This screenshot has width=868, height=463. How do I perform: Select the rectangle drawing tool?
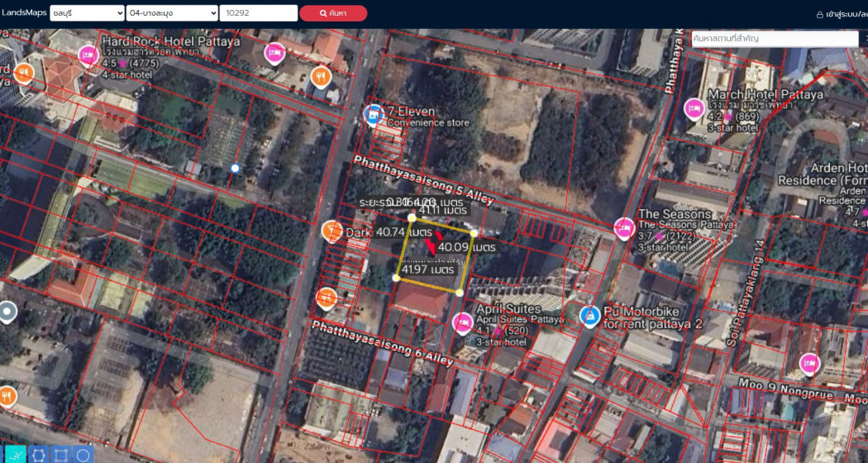60,456
